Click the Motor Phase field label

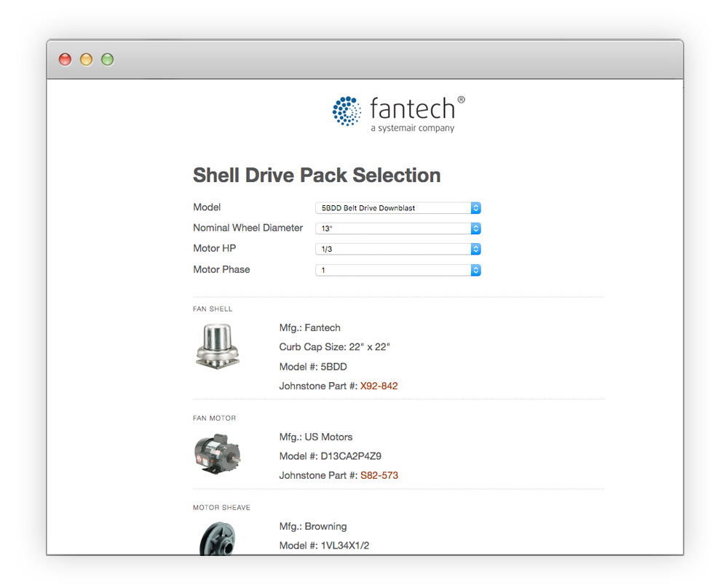(x=221, y=270)
